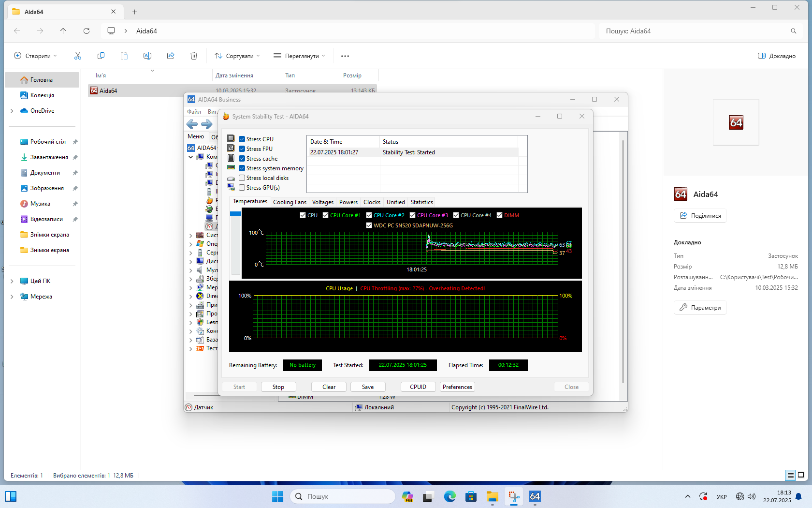Expand the Цей ПК tree node
Screen dimensions: 812x508
click(x=12, y=281)
